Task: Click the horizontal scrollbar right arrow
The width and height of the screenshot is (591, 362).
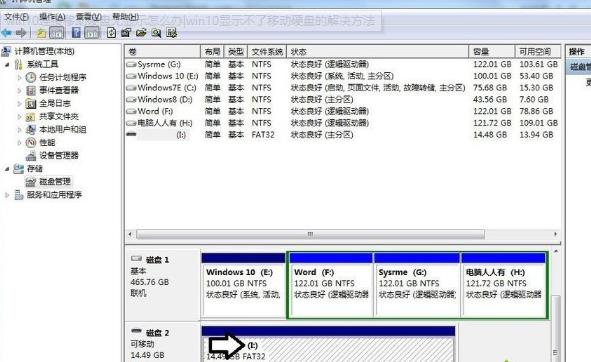Action: coord(556,234)
